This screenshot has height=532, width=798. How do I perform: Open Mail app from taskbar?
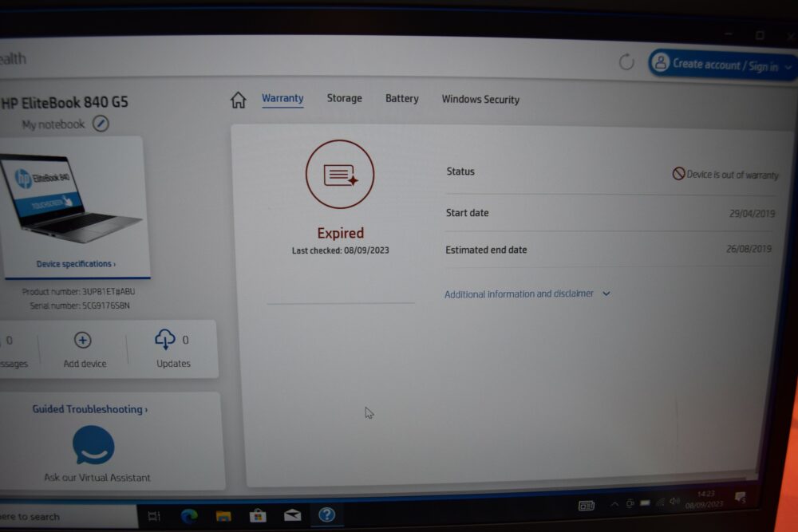(x=292, y=515)
